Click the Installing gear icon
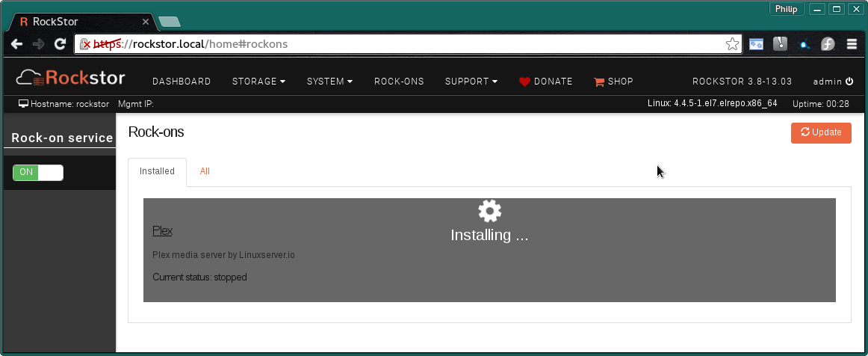The height and width of the screenshot is (356, 868). pos(489,211)
